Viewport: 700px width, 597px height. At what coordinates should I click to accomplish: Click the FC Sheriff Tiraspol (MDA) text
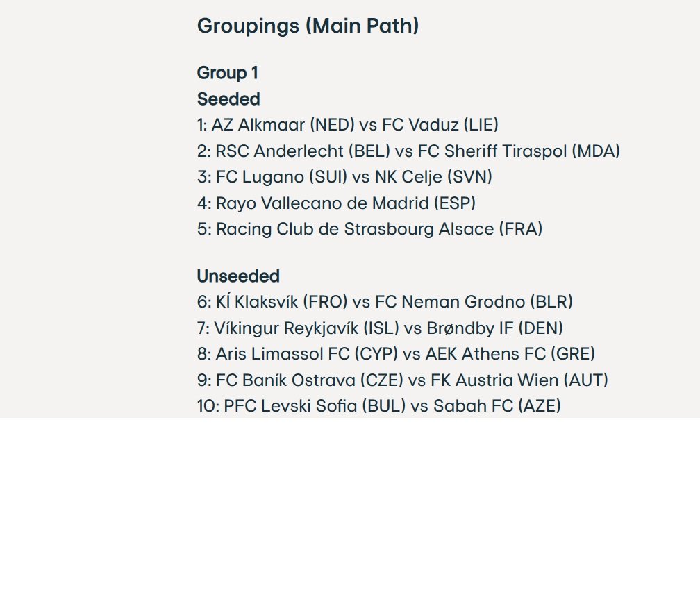tap(519, 151)
